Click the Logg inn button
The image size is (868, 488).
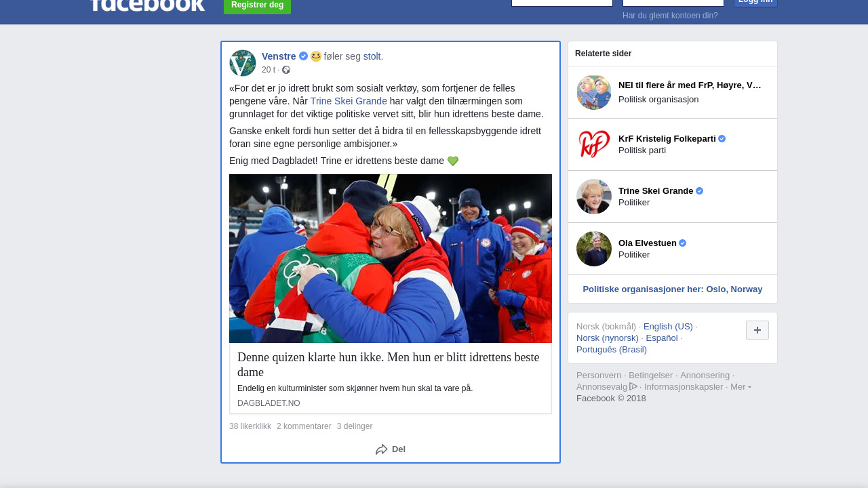pos(755,3)
